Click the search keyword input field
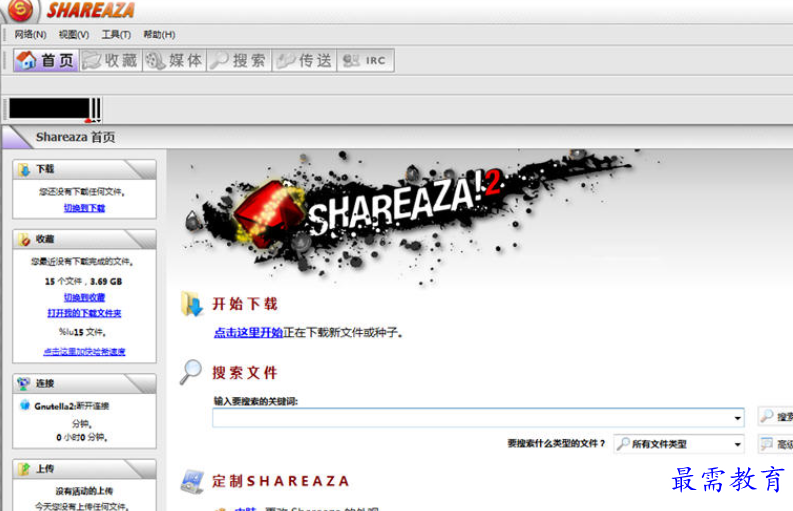The height and width of the screenshot is (511, 793). click(x=478, y=418)
